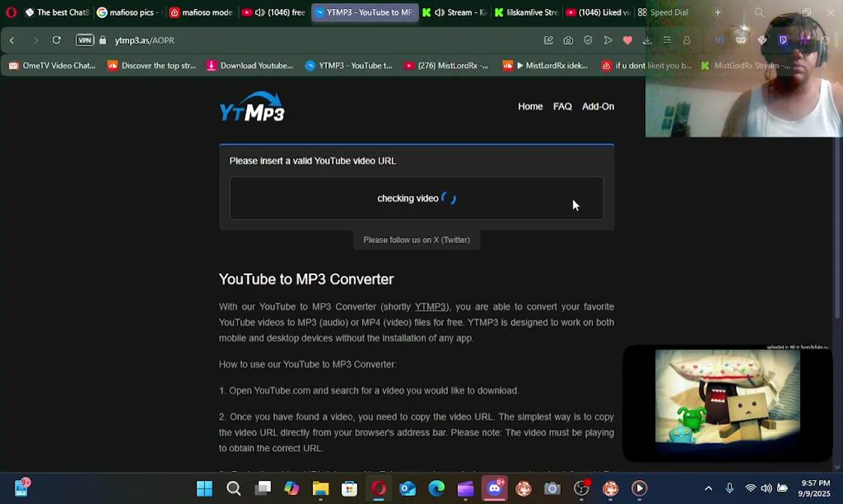Image resolution: width=843 pixels, height=504 pixels.
Task: Open the ad blocker shield icon
Action: (x=588, y=41)
